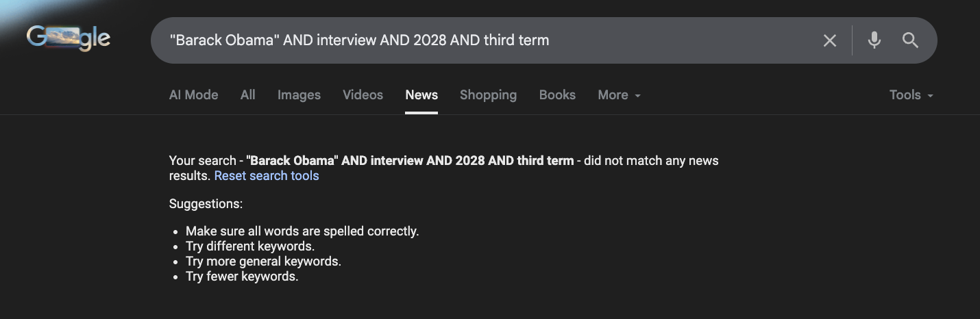Viewport: 980px width, 319px height.
Task: Go to the Shopping tab
Action: (488, 95)
